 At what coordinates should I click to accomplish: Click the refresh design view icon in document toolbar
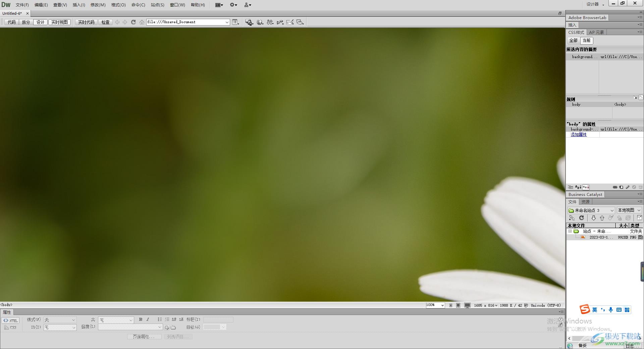coord(133,22)
